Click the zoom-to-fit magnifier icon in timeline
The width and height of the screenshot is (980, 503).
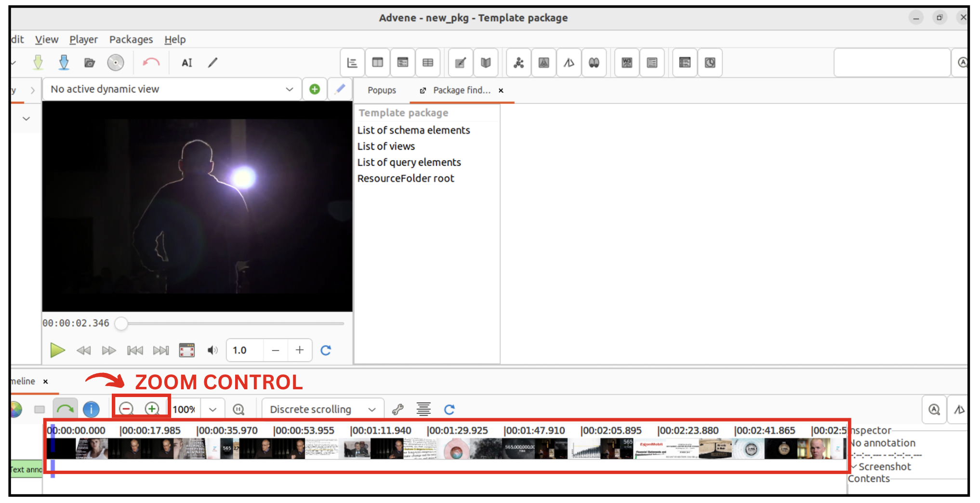(238, 410)
